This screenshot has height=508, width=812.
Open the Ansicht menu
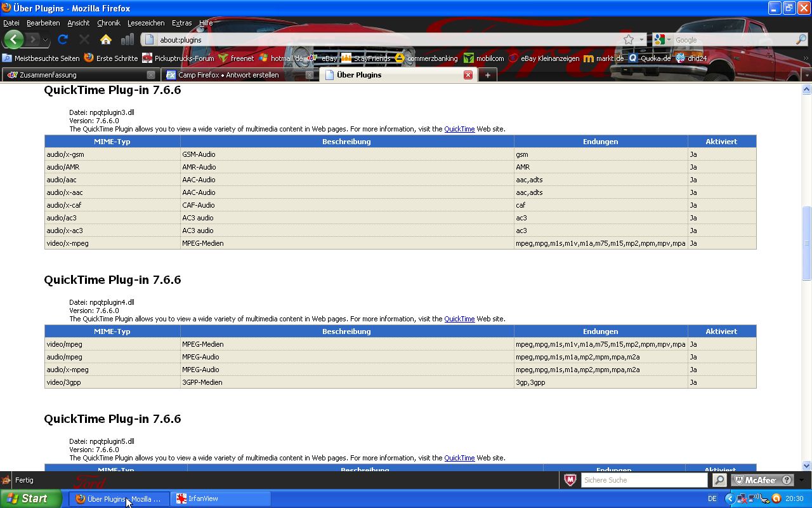click(x=79, y=23)
